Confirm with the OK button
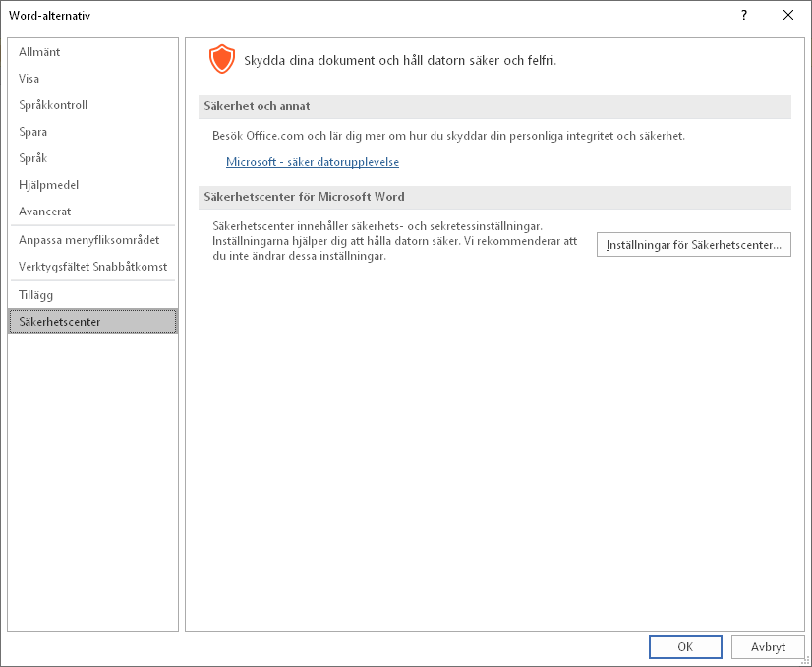 685,646
